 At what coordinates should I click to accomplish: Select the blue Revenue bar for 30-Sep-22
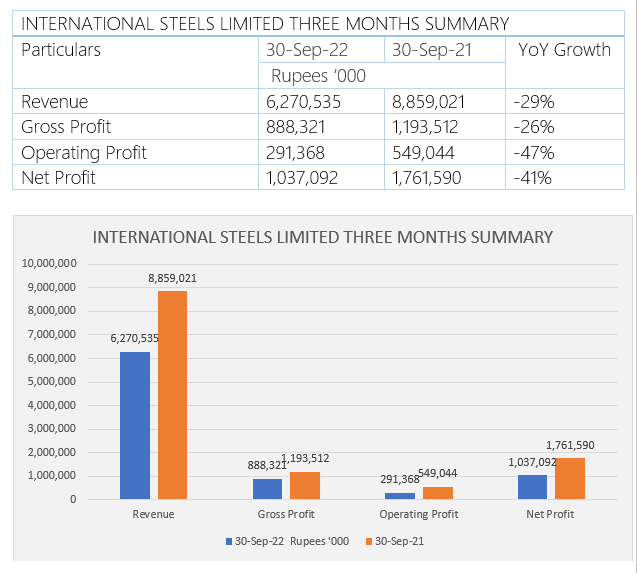(x=135, y=425)
